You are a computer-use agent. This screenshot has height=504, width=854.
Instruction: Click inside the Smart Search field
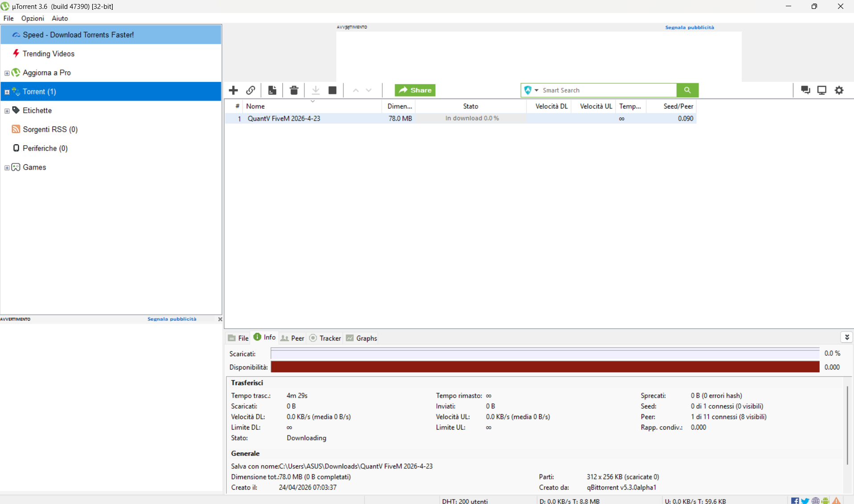608,90
